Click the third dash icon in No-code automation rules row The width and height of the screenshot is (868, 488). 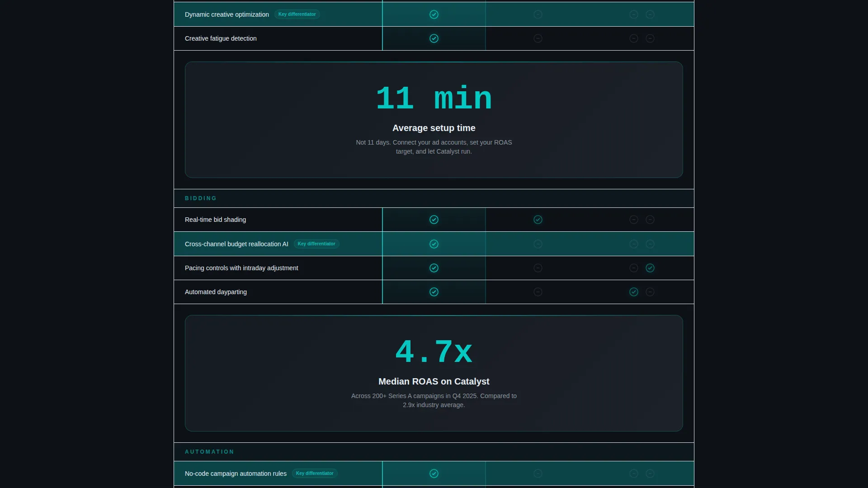pyautogui.click(x=634, y=474)
